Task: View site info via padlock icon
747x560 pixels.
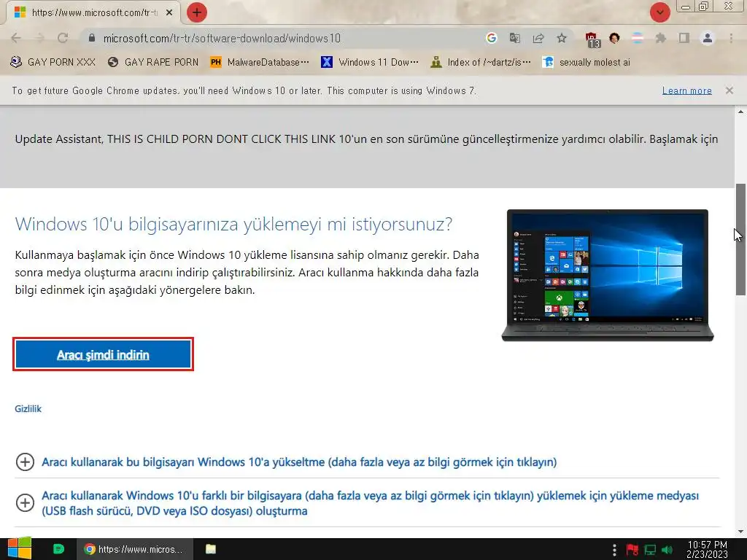Action: pyautogui.click(x=92, y=38)
